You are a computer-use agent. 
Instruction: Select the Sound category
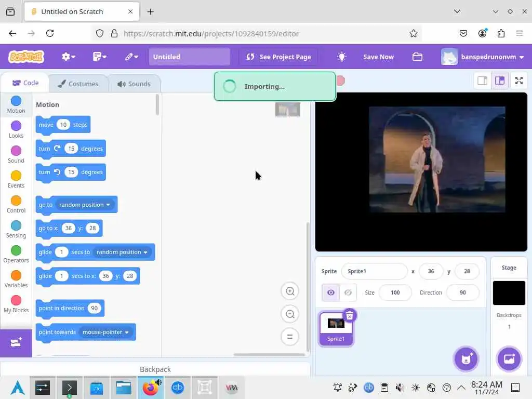pyautogui.click(x=16, y=154)
